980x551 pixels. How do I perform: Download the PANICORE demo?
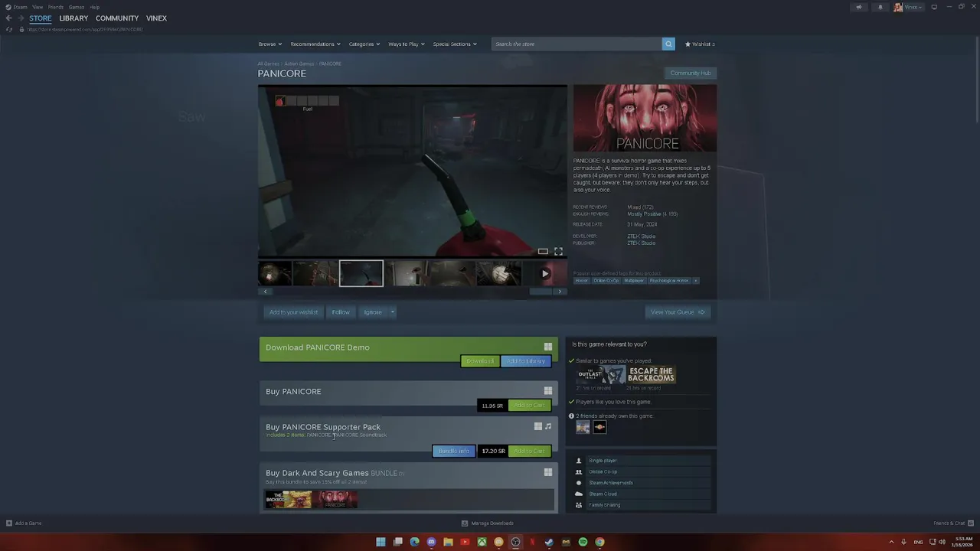[x=480, y=361]
